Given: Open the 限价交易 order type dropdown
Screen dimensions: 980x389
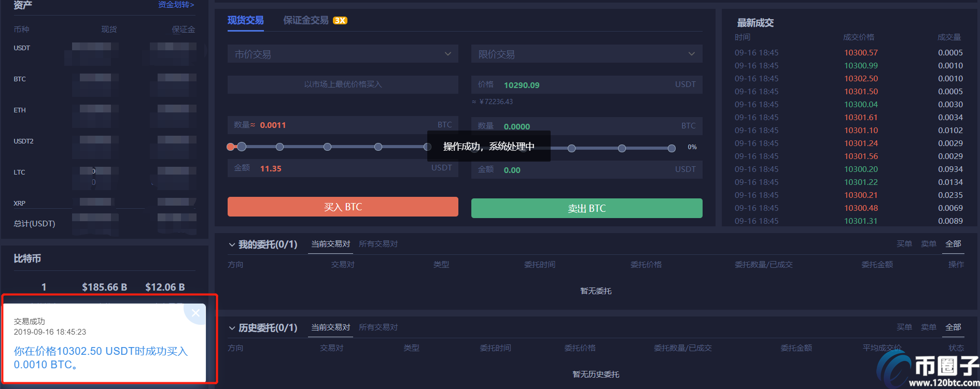Looking at the screenshot, I should tap(587, 54).
